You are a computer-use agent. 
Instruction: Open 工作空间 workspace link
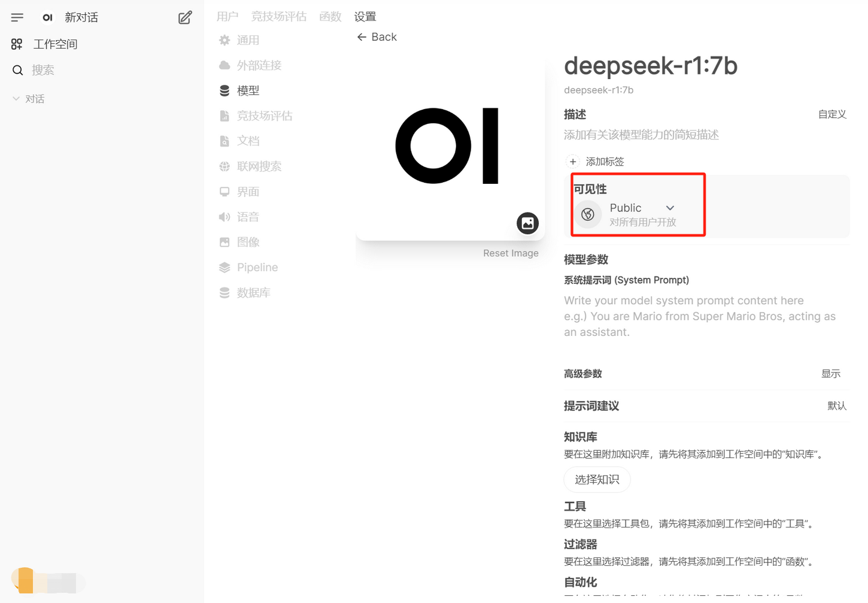(x=55, y=44)
